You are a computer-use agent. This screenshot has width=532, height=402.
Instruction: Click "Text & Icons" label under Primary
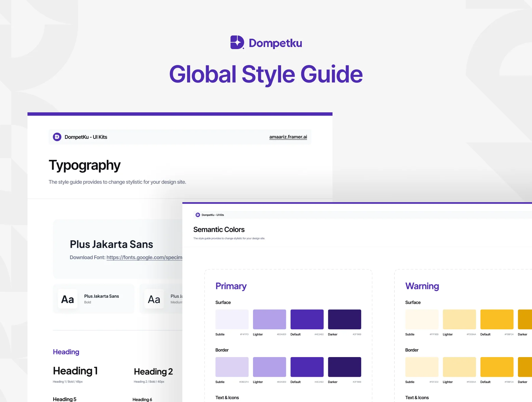pyautogui.click(x=227, y=398)
